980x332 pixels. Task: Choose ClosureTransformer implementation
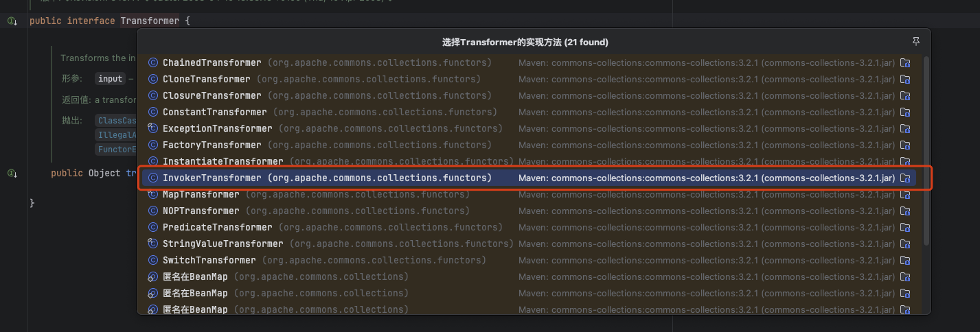point(212,95)
